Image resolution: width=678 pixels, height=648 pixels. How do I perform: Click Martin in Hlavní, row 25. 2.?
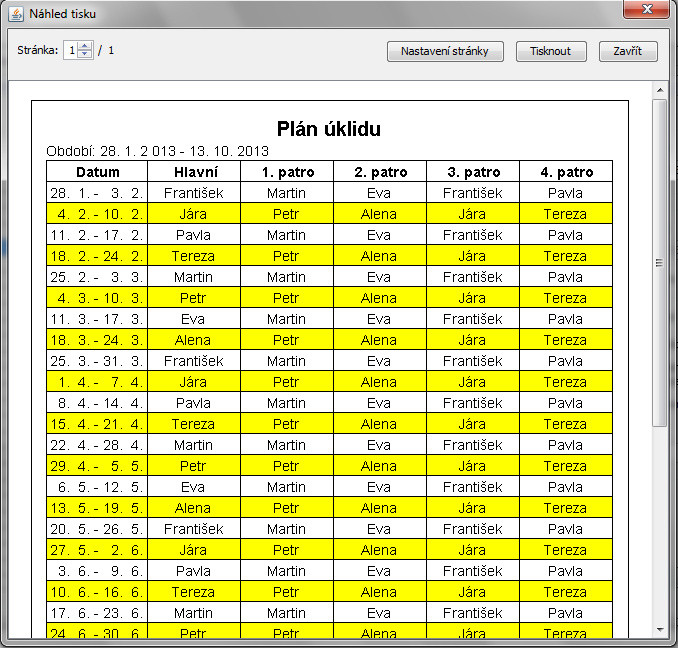click(193, 277)
